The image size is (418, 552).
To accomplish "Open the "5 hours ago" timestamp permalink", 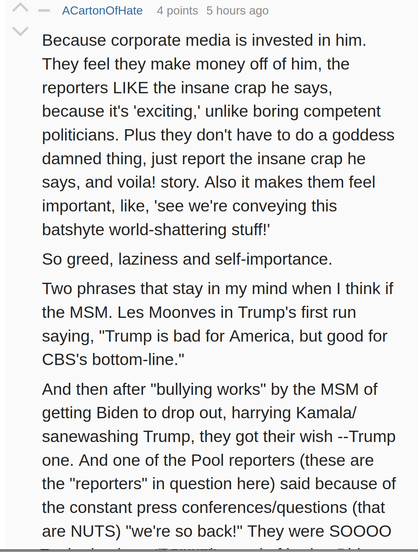I will click(x=237, y=11).
